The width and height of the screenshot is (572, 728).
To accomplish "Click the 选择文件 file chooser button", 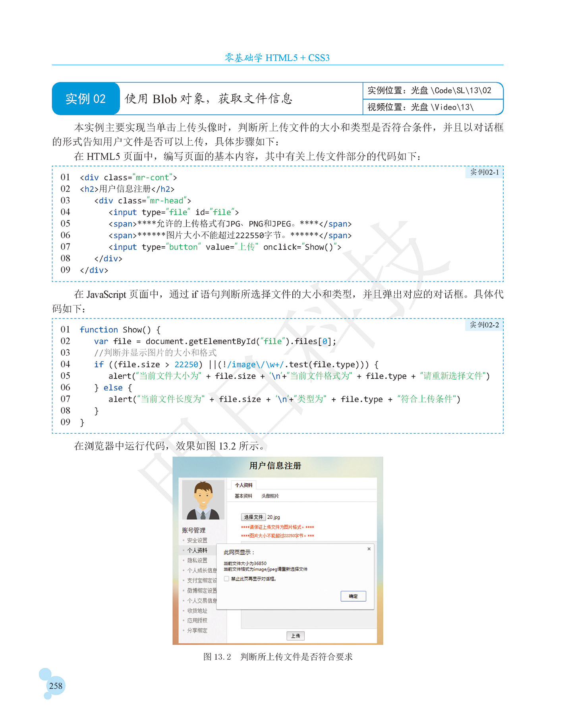I will click(x=253, y=517).
